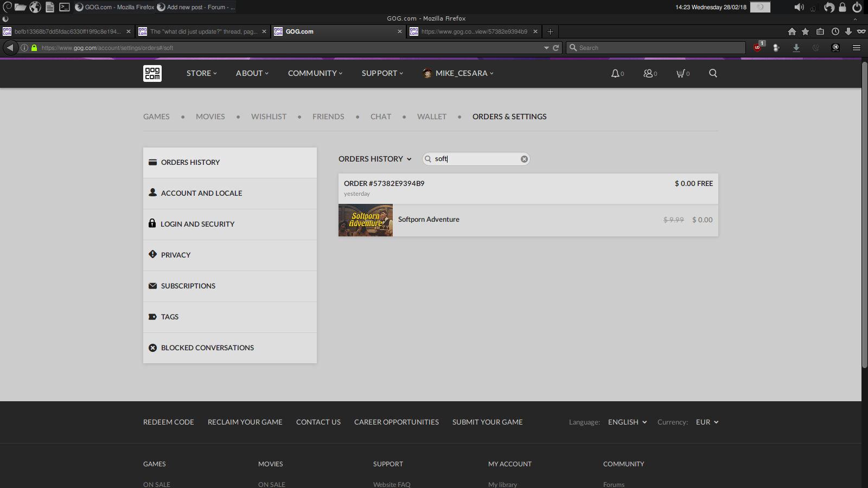Click system lock screen icon
The image size is (868, 488).
(843, 7)
